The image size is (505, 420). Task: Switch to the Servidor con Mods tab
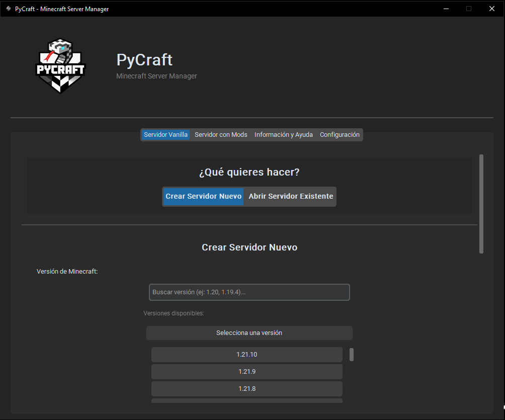tap(221, 134)
